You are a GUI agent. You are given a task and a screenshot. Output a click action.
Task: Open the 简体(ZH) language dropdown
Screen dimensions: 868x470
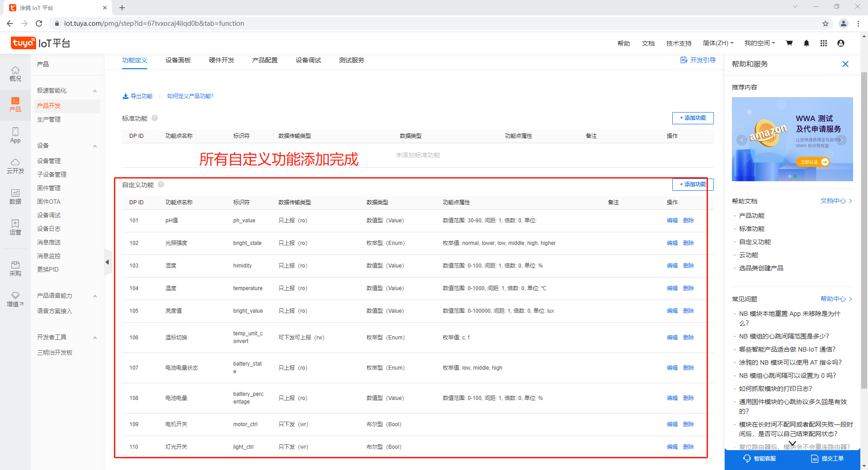tap(718, 43)
